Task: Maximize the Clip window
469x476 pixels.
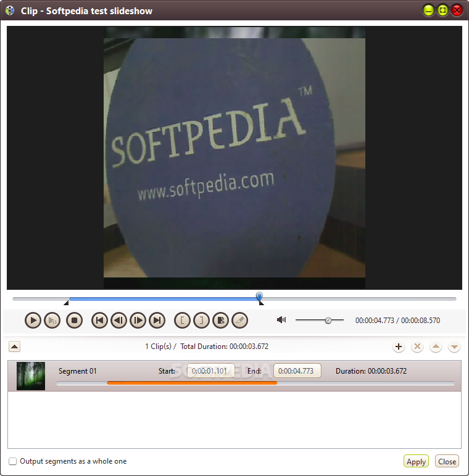Action: coord(442,10)
